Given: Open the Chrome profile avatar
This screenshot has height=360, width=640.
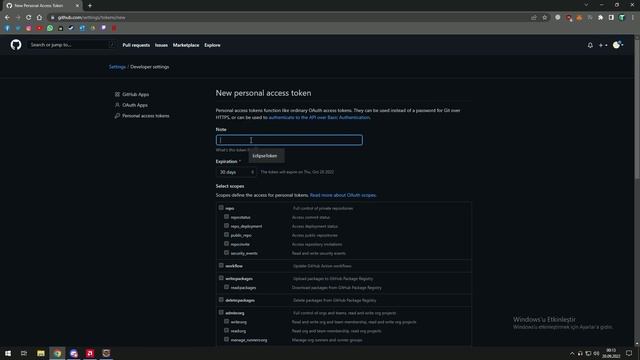Looking at the screenshot, I should coord(622,18).
